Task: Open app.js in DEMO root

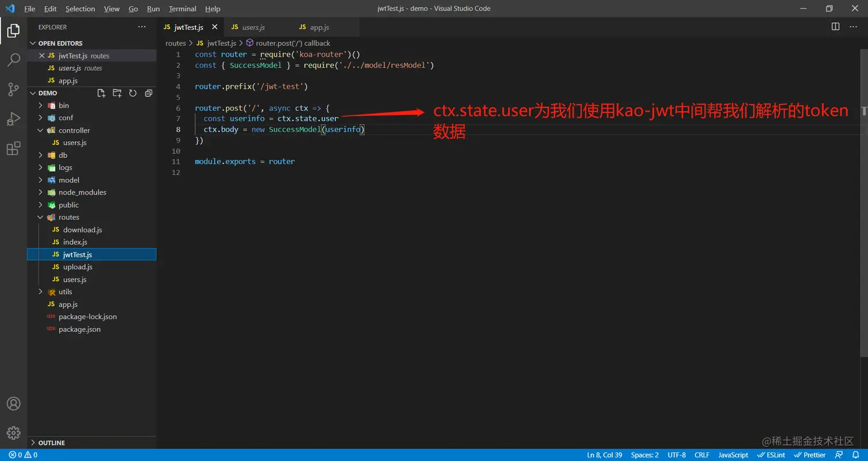Action: tap(92, 304)
